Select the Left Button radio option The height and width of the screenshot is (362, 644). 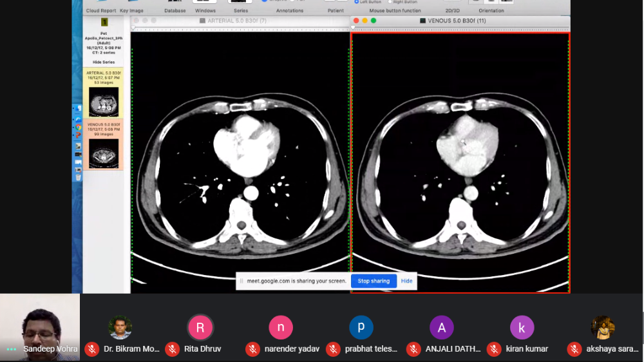[x=357, y=2]
